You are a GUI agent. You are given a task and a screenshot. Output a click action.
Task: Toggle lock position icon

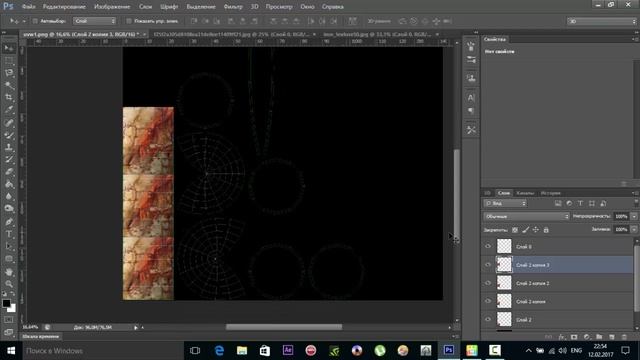[x=536, y=230]
